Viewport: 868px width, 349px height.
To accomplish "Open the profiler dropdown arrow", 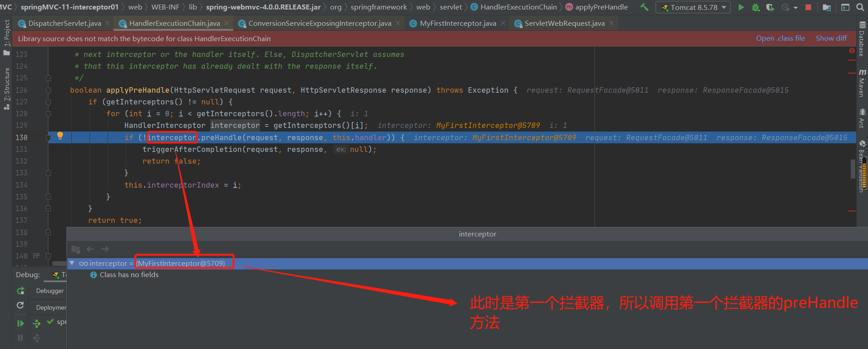I will [x=796, y=8].
